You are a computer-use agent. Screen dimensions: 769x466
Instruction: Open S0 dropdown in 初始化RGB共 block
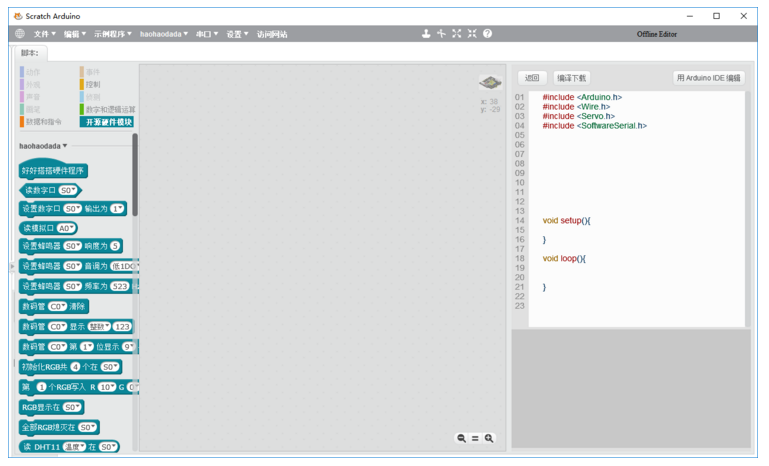(x=110, y=366)
